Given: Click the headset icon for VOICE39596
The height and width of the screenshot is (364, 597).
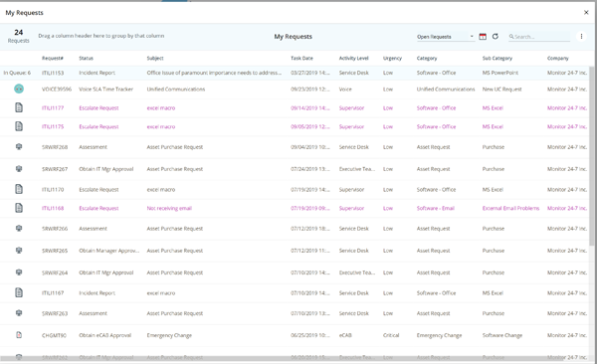Looking at the screenshot, I should coord(19,89).
